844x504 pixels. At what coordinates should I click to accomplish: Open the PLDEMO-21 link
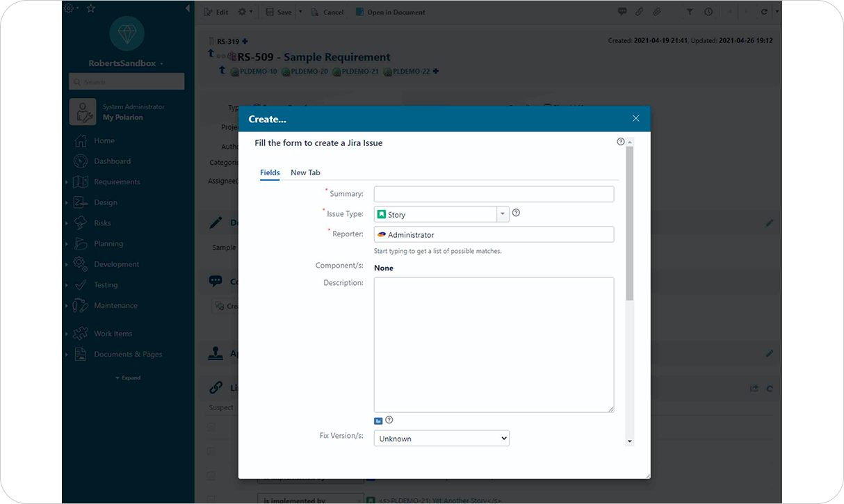click(360, 71)
